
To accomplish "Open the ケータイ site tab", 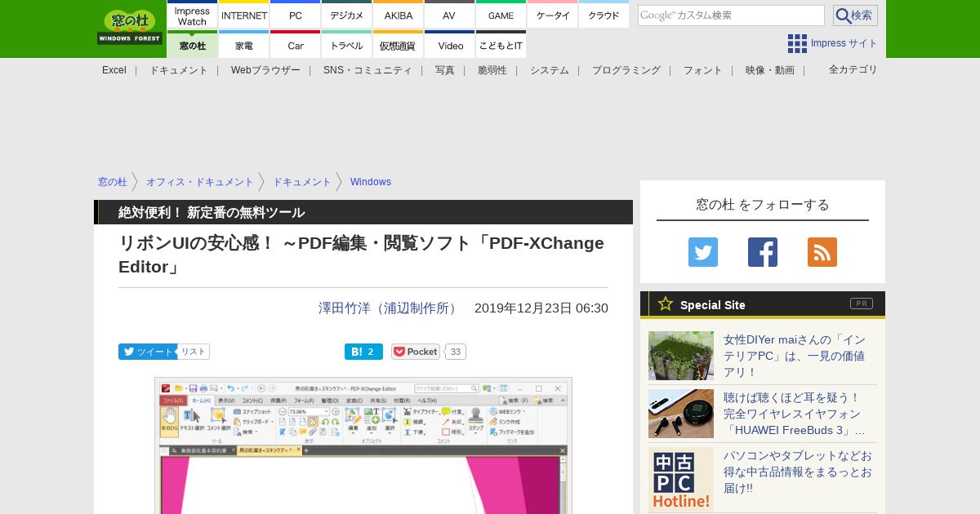I will point(553,16).
